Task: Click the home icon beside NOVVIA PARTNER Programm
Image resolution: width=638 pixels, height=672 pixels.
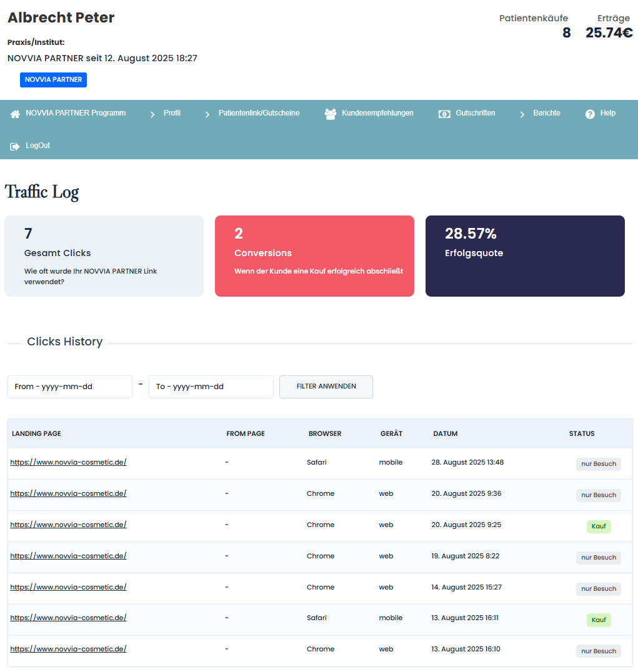Action: (16, 114)
